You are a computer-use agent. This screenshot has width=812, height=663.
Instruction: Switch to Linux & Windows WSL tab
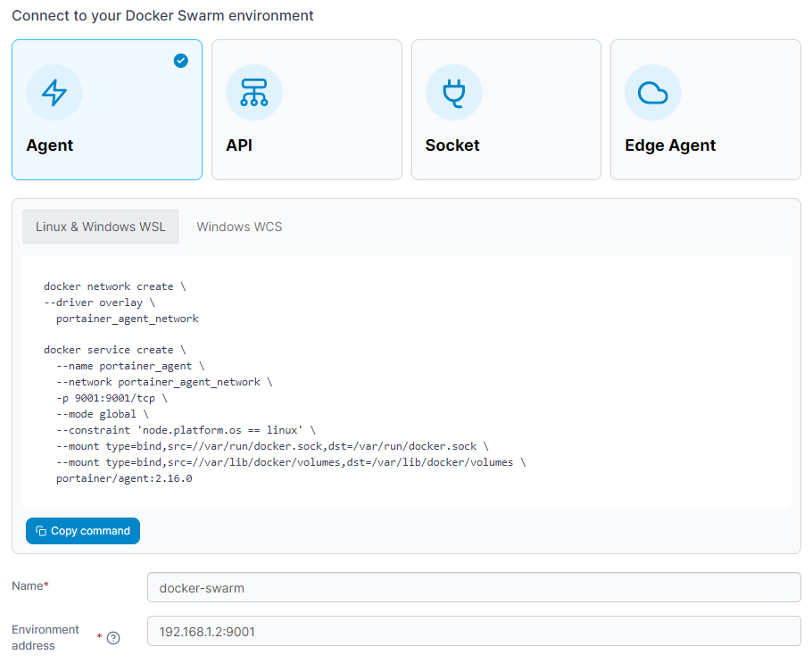click(x=101, y=227)
